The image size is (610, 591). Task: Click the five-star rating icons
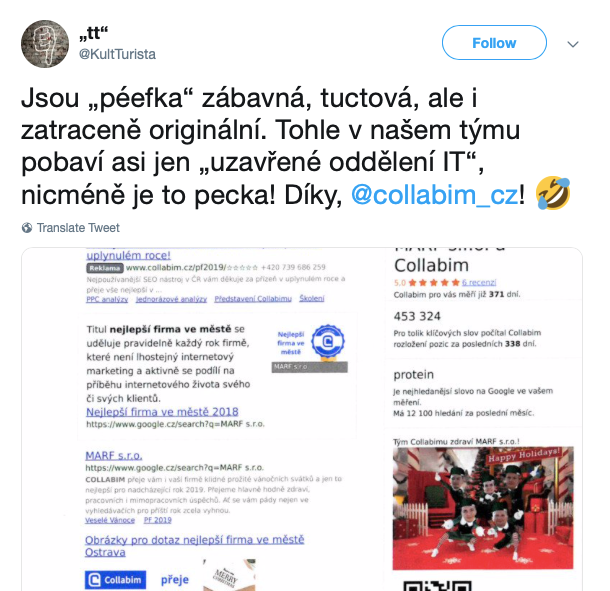click(434, 282)
